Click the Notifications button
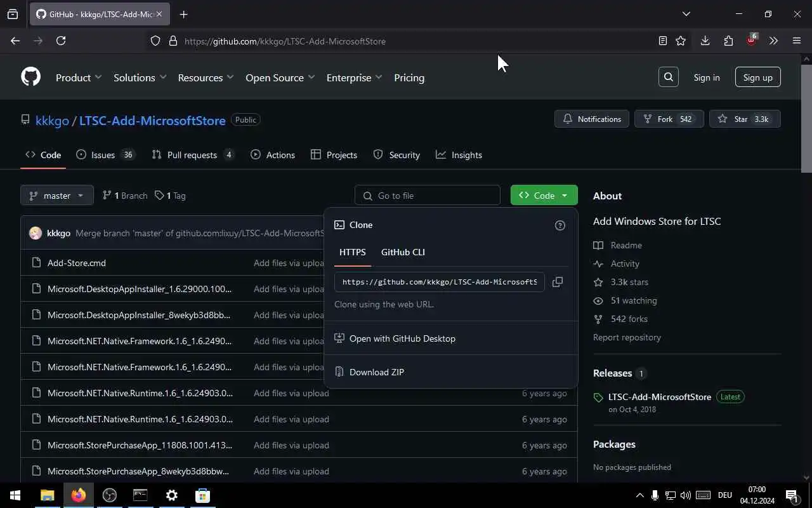The height and width of the screenshot is (508, 812). [x=592, y=119]
